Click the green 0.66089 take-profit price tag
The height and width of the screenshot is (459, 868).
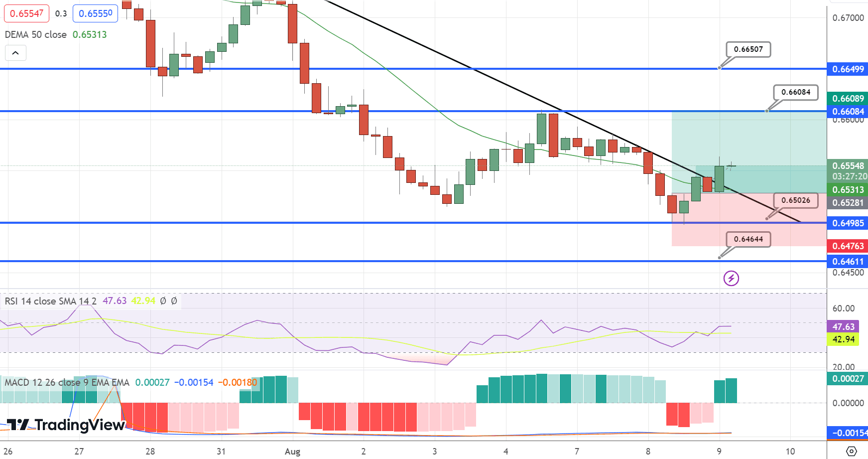848,98
